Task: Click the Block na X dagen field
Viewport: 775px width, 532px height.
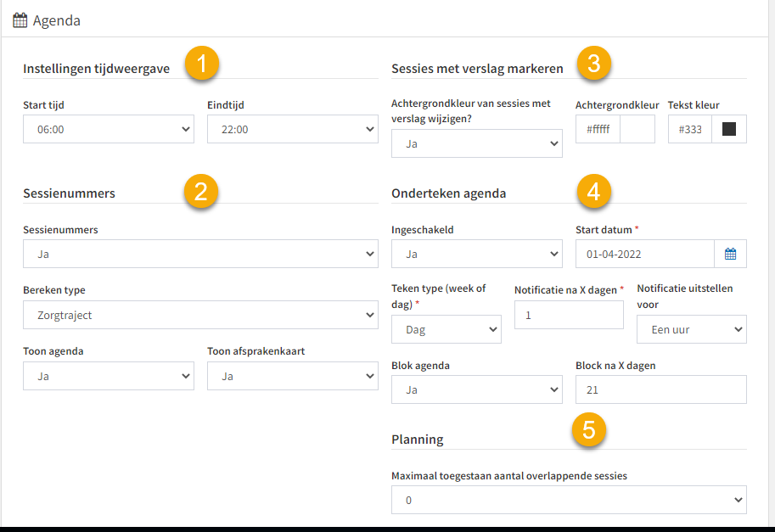Action: click(660, 389)
